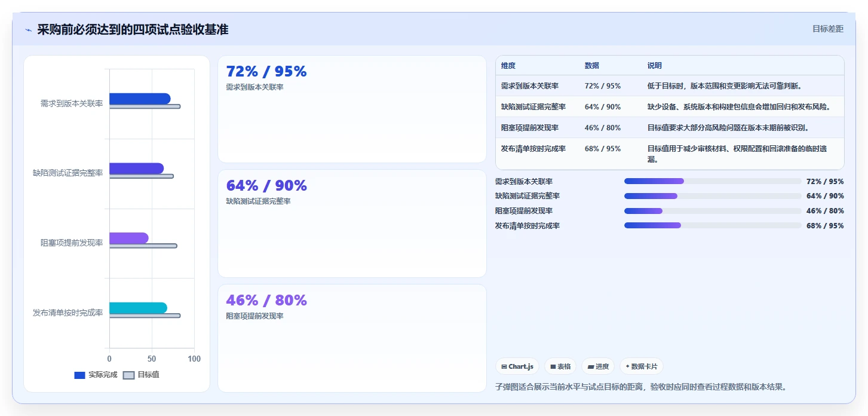The height and width of the screenshot is (416, 868).
Task: Click the 说明 table column header
Action: point(655,66)
